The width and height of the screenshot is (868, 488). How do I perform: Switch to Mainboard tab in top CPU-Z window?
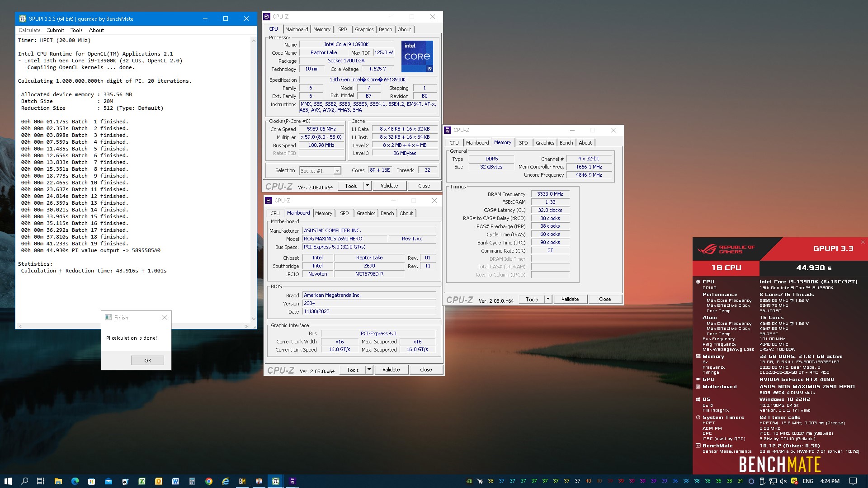(297, 29)
